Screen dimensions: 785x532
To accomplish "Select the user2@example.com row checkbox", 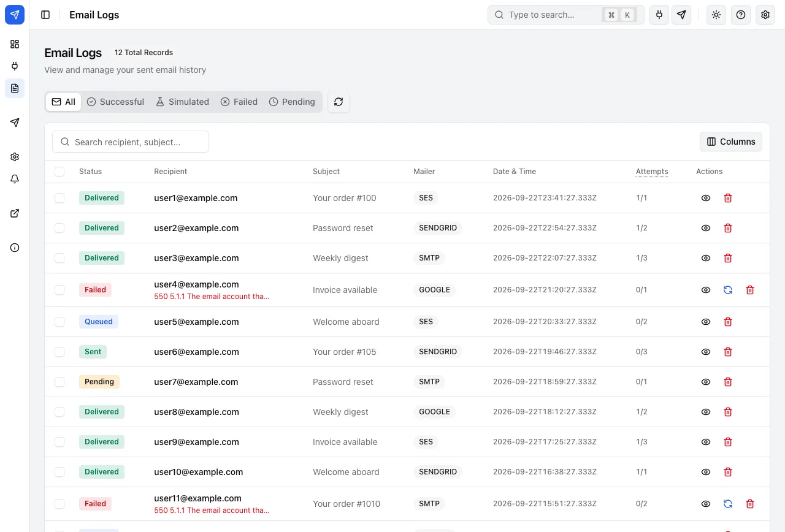I will (x=59, y=228).
